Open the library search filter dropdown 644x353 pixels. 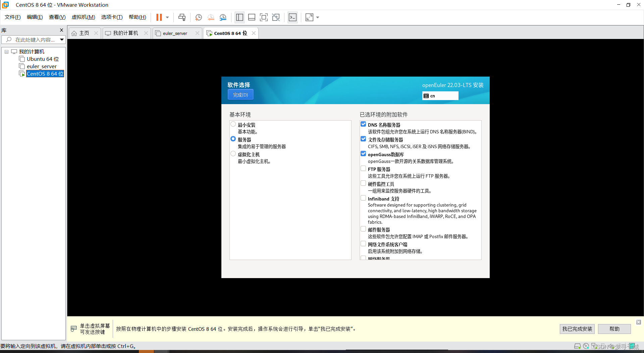(x=62, y=40)
